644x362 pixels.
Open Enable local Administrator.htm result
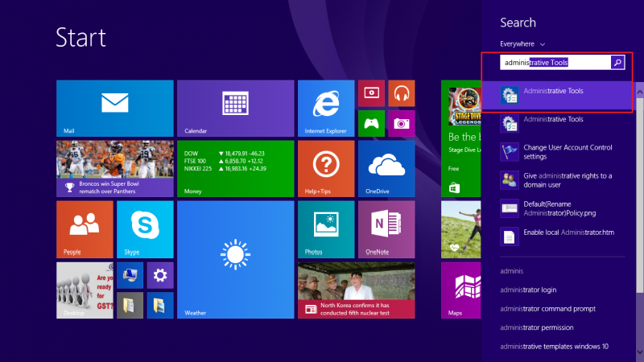click(559, 237)
